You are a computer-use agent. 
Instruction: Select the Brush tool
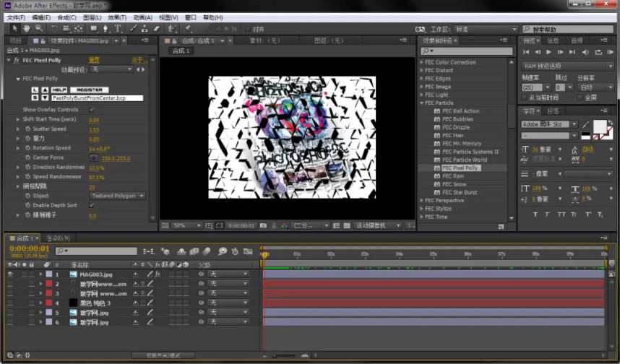tap(133, 28)
